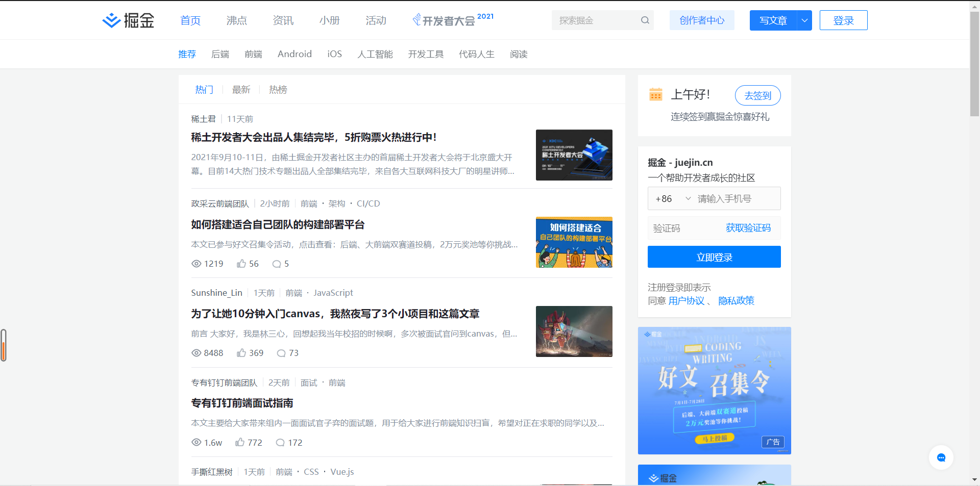Open 资讯 in top navigation
Screen dimensions: 980x486
click(283, 20)
